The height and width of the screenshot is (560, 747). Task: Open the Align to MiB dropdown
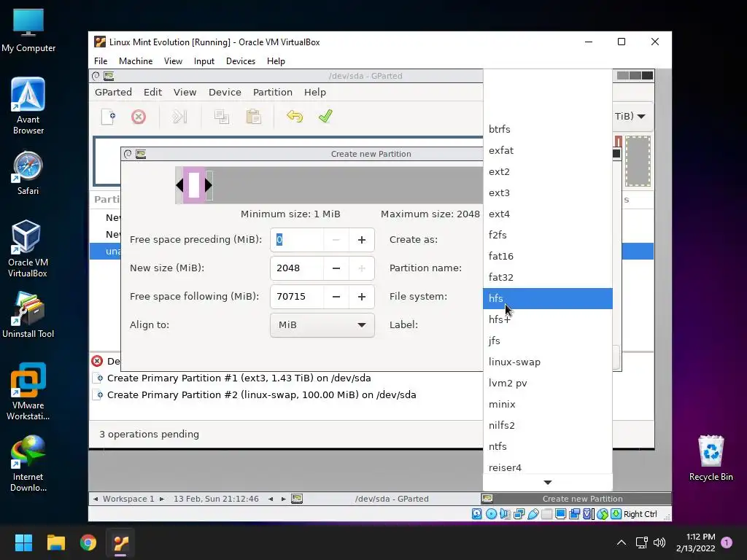pos(322,324)
